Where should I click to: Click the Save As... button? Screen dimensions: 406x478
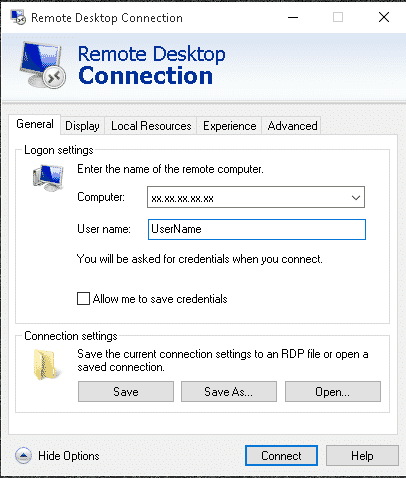point(229,392)
